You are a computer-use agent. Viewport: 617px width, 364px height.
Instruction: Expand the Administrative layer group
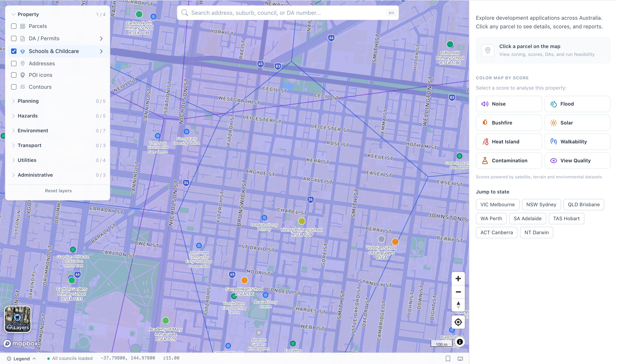[58, 175]
